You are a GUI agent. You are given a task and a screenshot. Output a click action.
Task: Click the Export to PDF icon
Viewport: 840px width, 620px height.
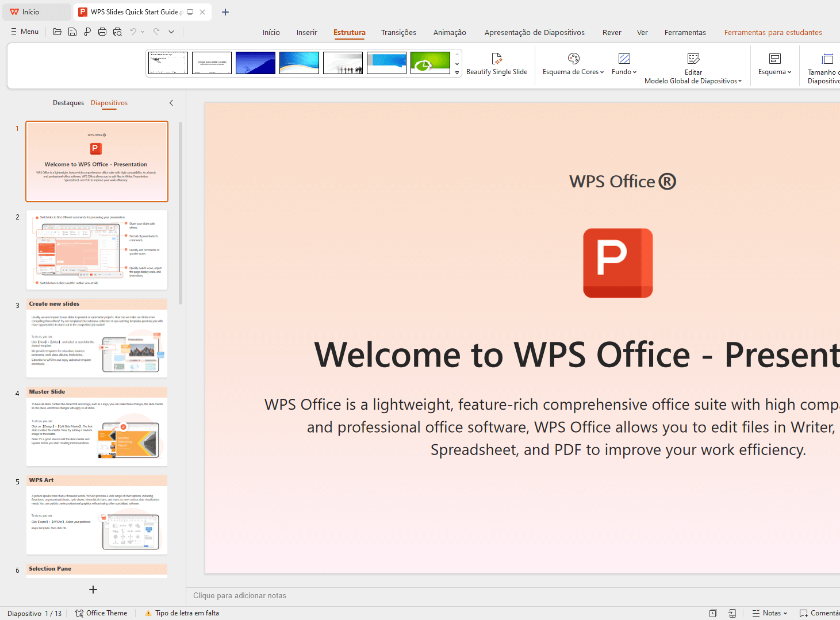point(87,32)
